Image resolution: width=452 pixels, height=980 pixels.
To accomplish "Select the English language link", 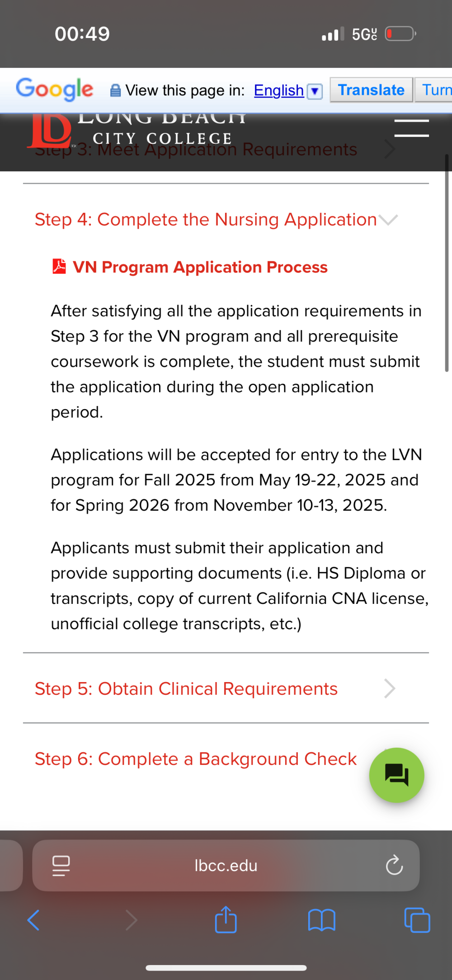I will pyautogui.click(x=278, y=90).
